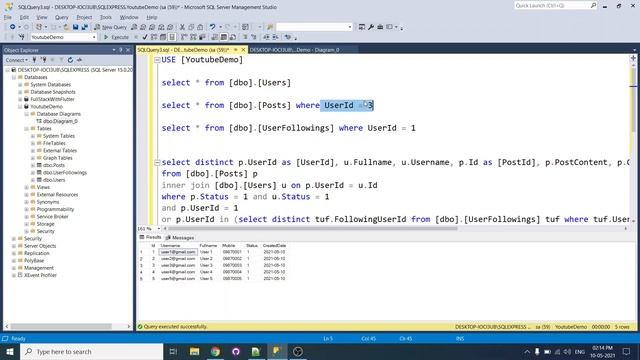Collapse the Databases tree node

tap(14, 77)
